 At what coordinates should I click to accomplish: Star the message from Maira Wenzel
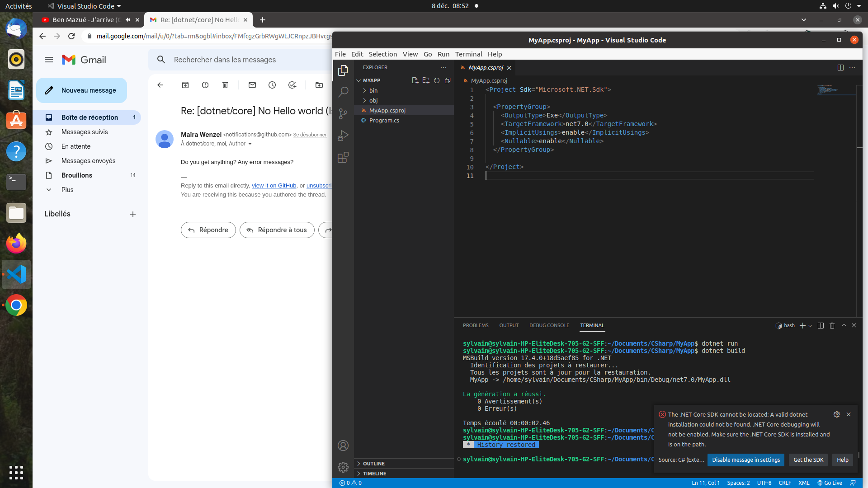pos(48,132)
